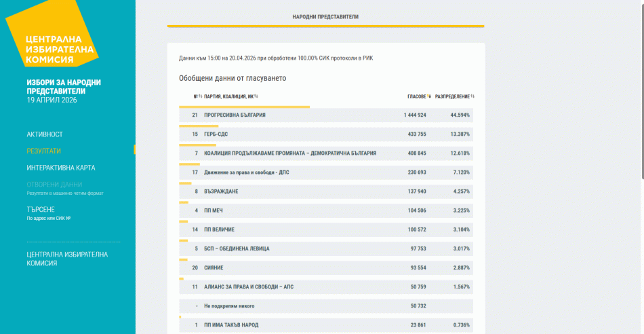Image resolution: width=644 pixels, height=334 pixels.
Task: Click sort arrows next to ПАРТИЯ, КОАЛИЦИЯ, ИК
Action: [256, 96]
